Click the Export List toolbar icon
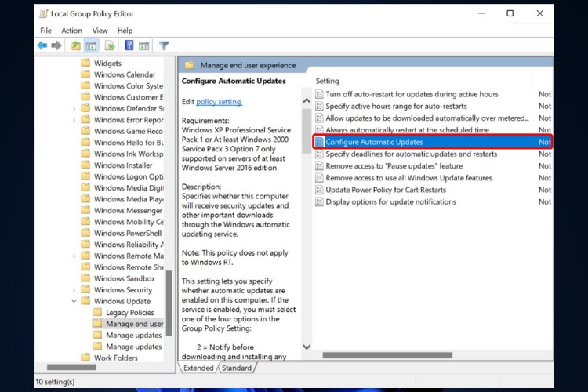This screenshot has height=392, width=588. click(x=110, y=45)
